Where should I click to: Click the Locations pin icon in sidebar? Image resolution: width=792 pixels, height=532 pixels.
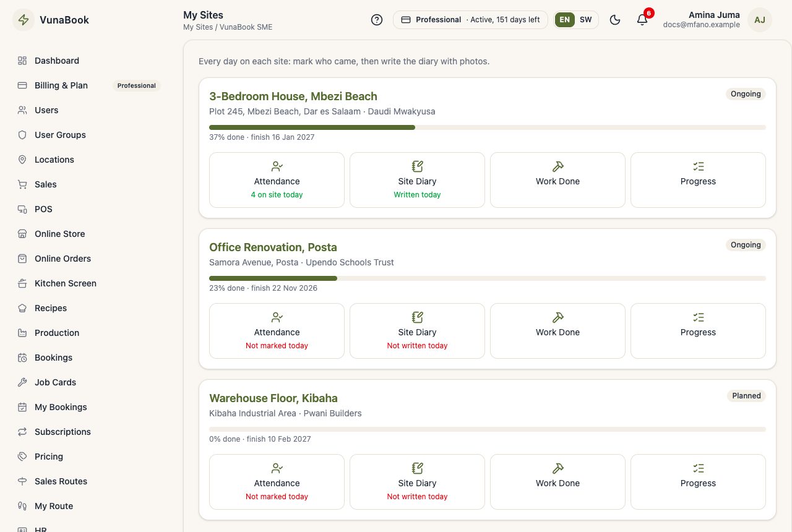tap(22, 160)
